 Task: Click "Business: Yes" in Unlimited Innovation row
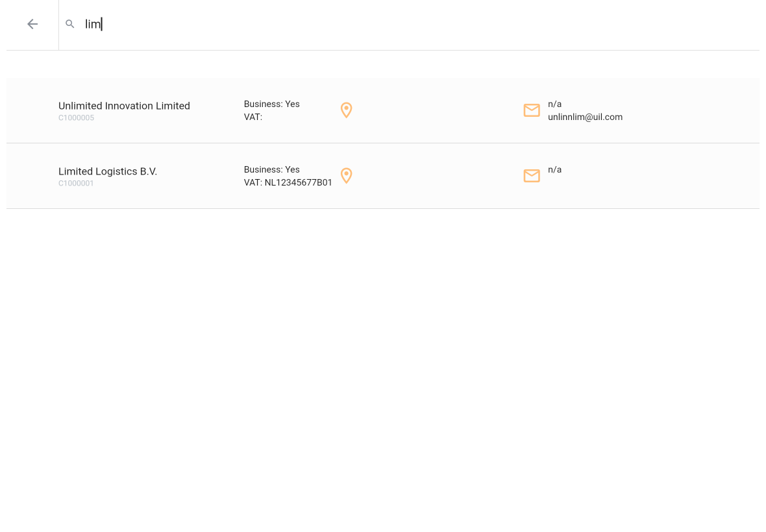click(x=271, y=104)
